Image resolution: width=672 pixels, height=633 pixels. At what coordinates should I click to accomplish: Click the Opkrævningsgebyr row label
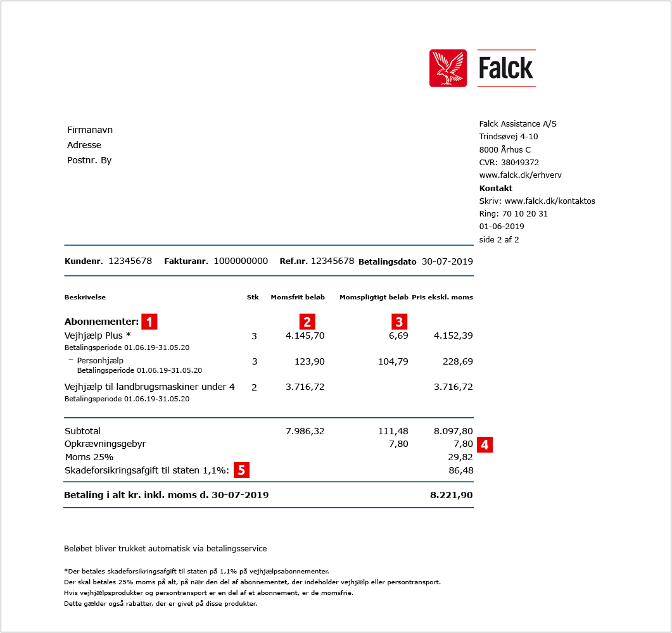(x=105, y=444)
